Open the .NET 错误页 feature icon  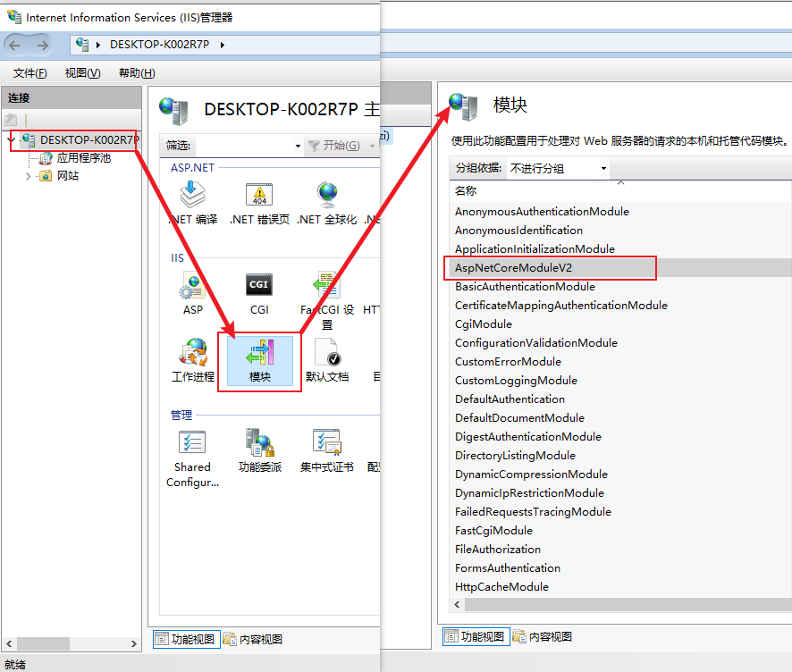click(x=259, y=203)
